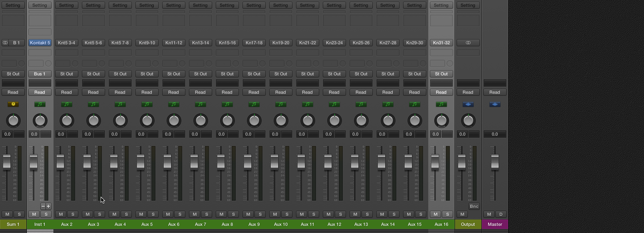Open the Kontakt 5 instrument slot

coord(40,43)
